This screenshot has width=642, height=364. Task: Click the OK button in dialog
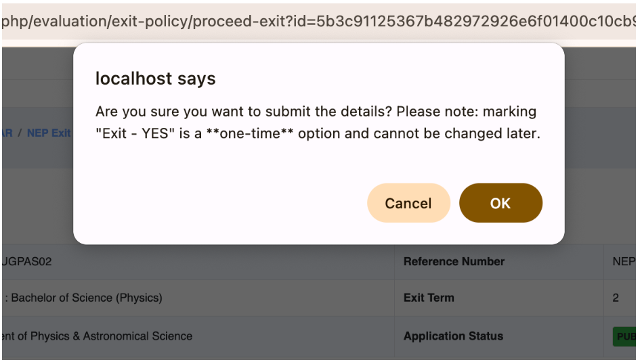(500, 203)
